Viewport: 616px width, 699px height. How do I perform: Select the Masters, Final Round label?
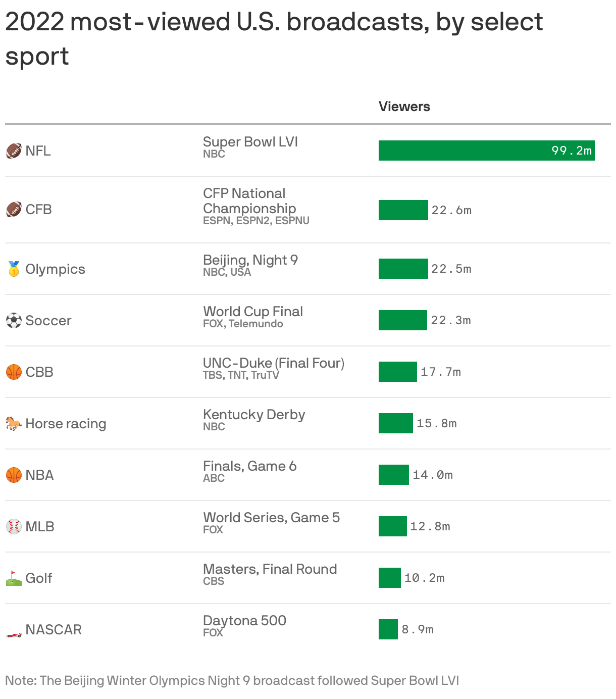coord(270,569)
